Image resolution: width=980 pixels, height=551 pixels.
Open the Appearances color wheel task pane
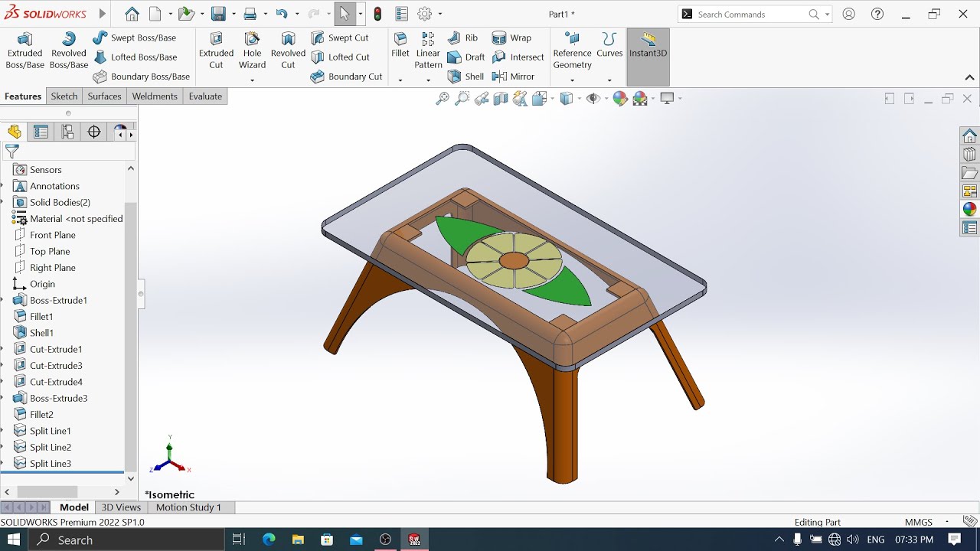click(969, 210)
